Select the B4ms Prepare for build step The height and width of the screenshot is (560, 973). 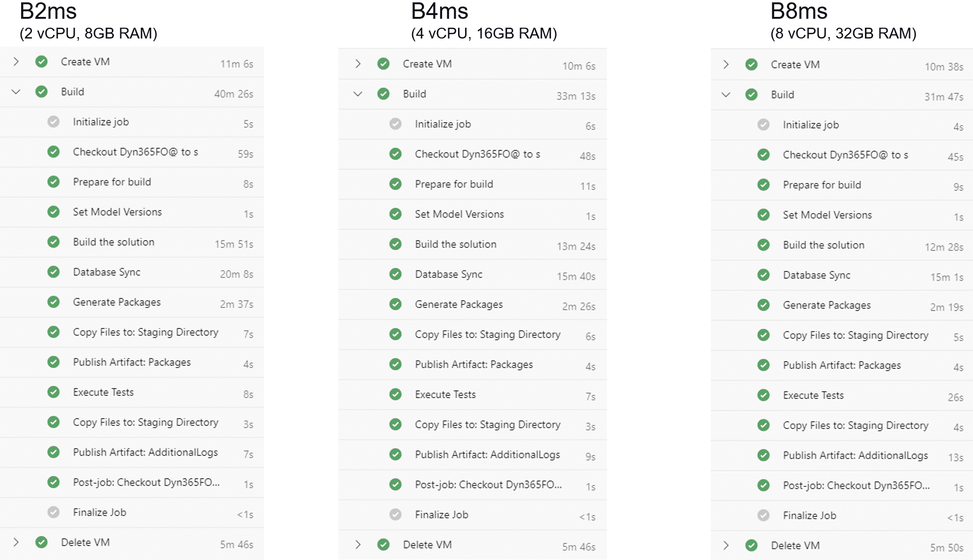coord(473,184)
